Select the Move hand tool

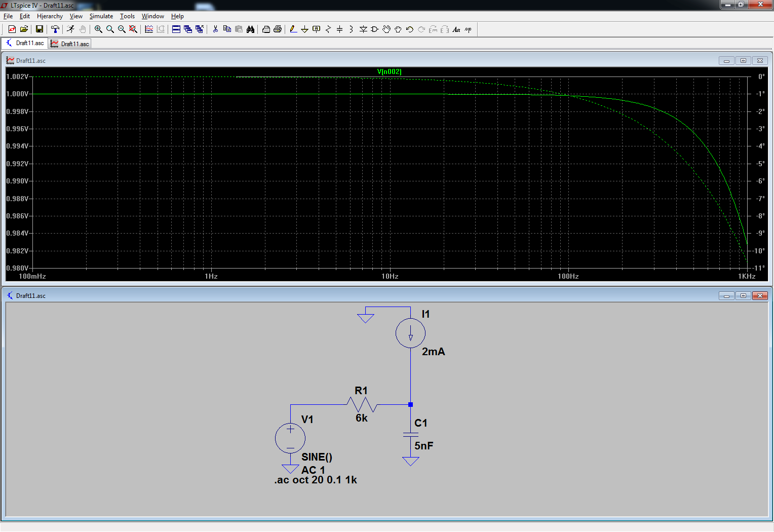point(386,29)
